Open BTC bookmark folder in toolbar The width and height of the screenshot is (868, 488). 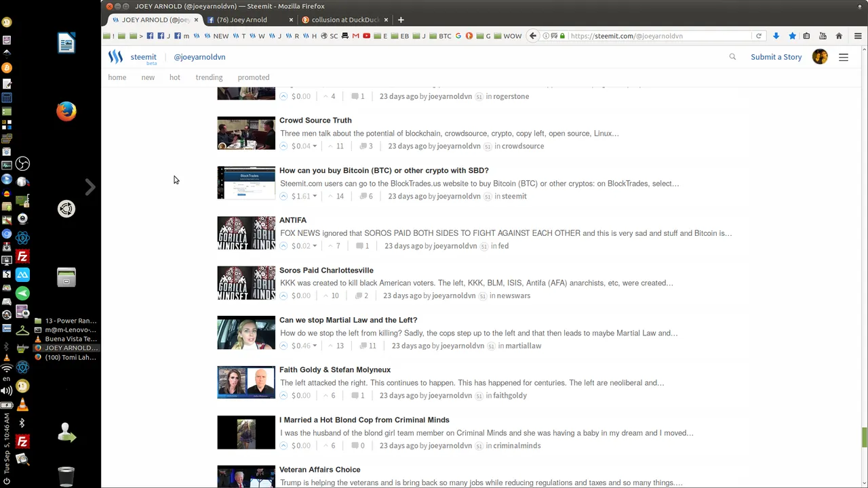440,36
